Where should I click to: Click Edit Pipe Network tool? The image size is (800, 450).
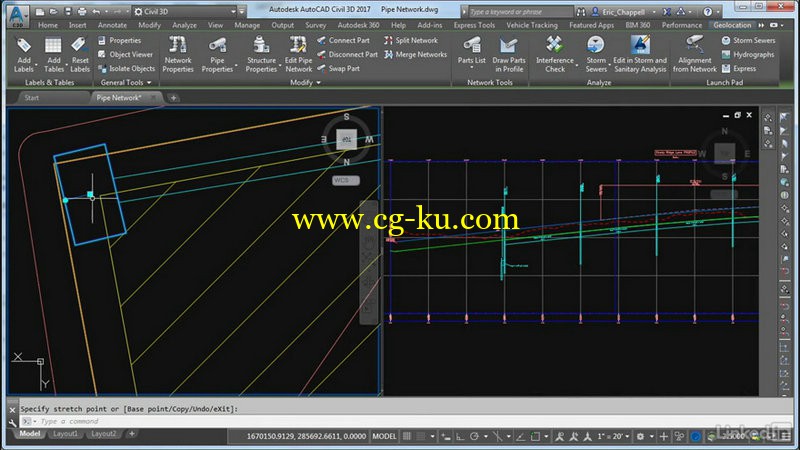tap(298, 55)
